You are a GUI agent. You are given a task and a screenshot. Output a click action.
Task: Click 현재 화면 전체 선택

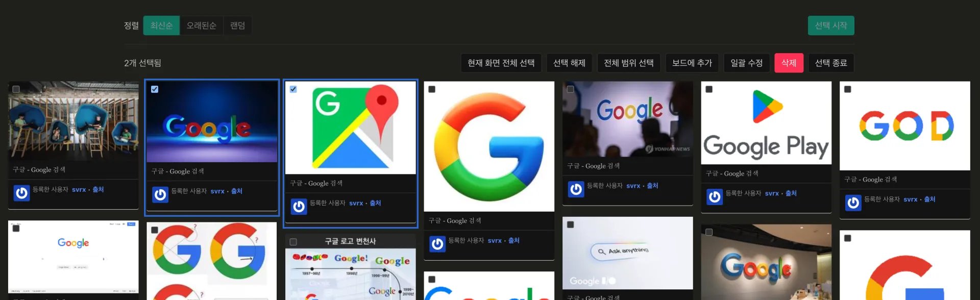pyautogui.click(x=501, y=63)
